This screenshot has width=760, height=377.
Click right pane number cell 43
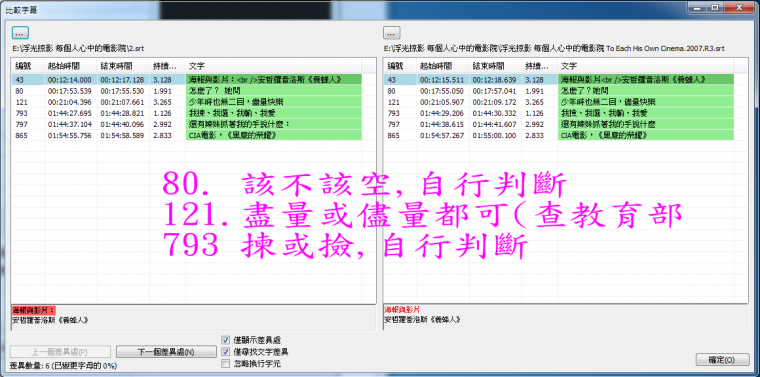coord(392,79)
